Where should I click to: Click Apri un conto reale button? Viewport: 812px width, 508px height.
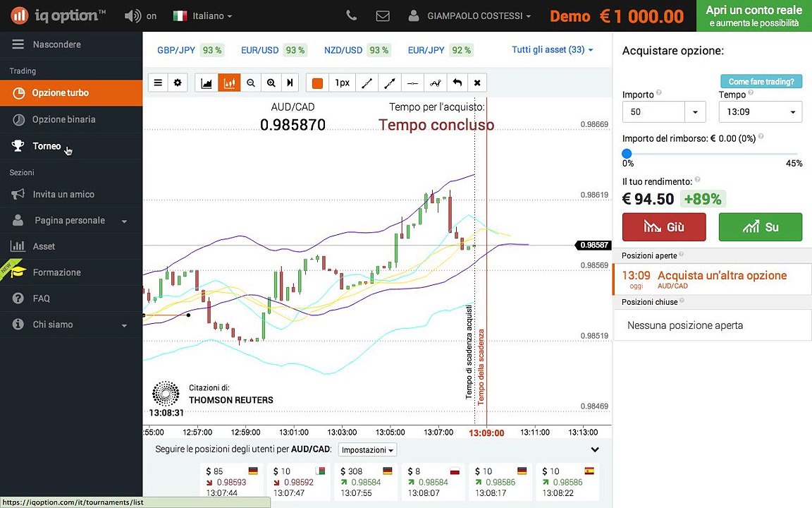pyautogui.click(x=754, y=16)
